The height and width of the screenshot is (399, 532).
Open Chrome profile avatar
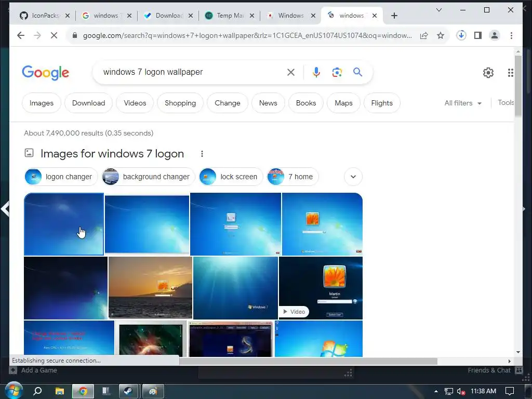click(x=495, y=35)
